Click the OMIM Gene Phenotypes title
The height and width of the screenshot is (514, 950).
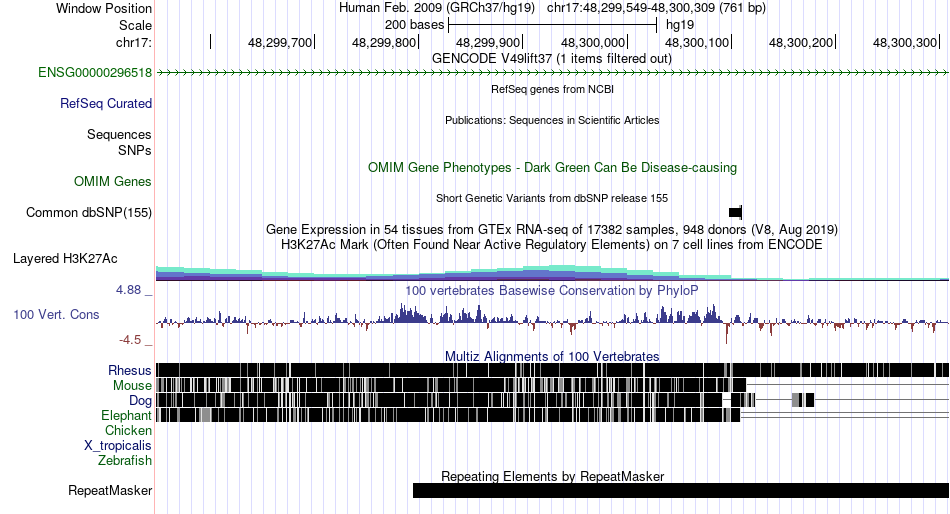tap(552, 168)
